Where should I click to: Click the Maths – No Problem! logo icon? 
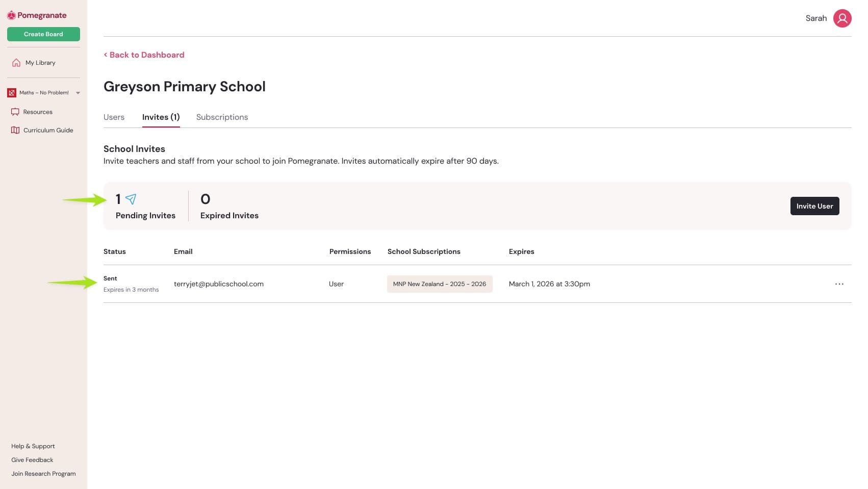12,93
